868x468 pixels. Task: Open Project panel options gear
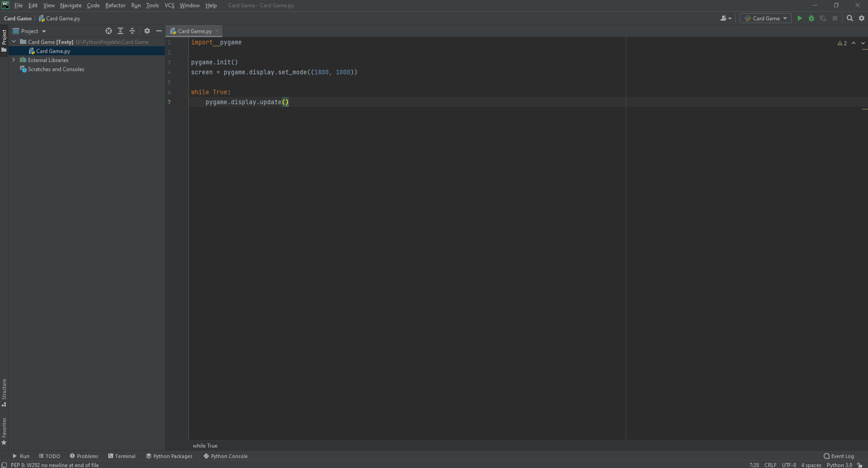[147, 31]
